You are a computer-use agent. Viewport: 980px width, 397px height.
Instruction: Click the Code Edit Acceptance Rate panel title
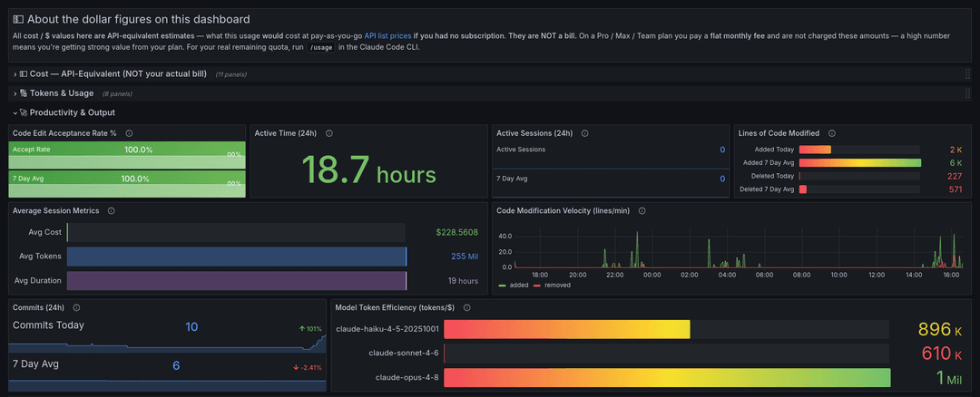pos(65,133)
